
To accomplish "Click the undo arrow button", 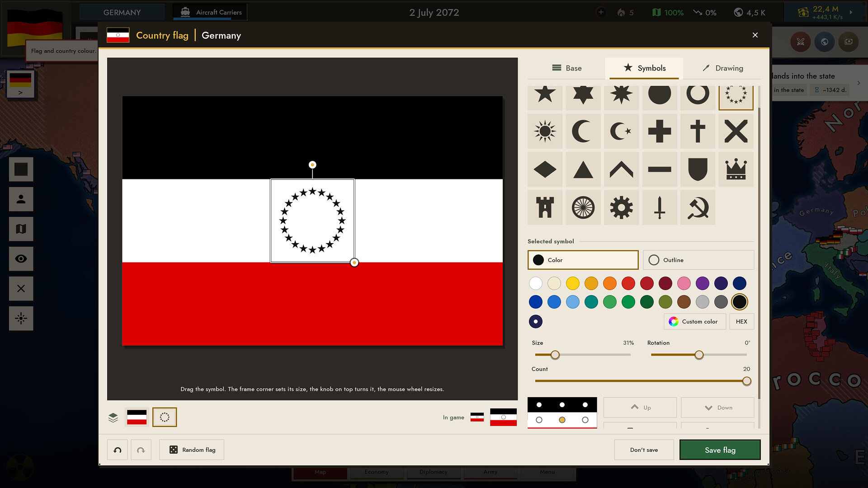I will pos(118,450).
